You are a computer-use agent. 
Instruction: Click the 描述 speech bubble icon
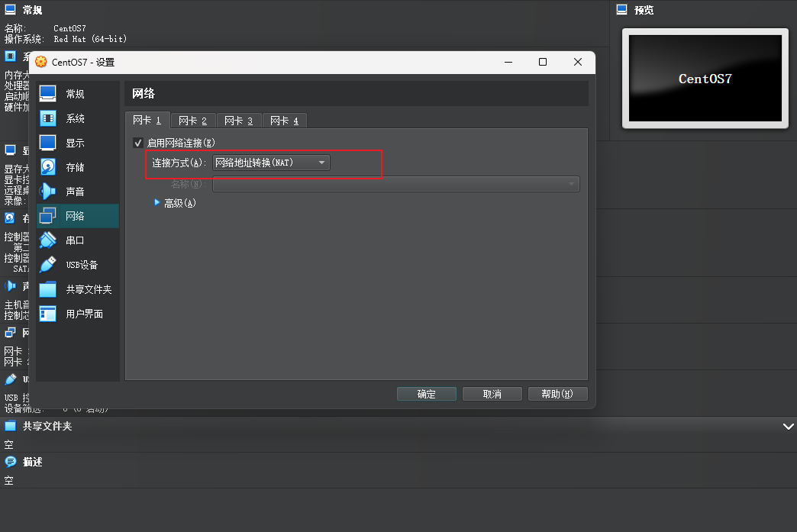point(10,462)
